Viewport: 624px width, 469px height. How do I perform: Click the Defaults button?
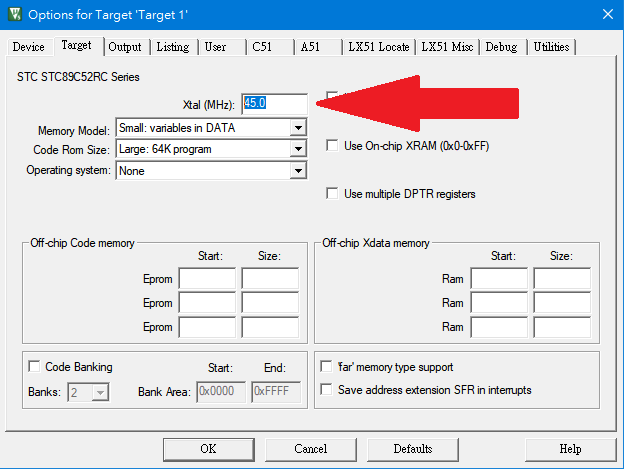click(x=413, y=449)
